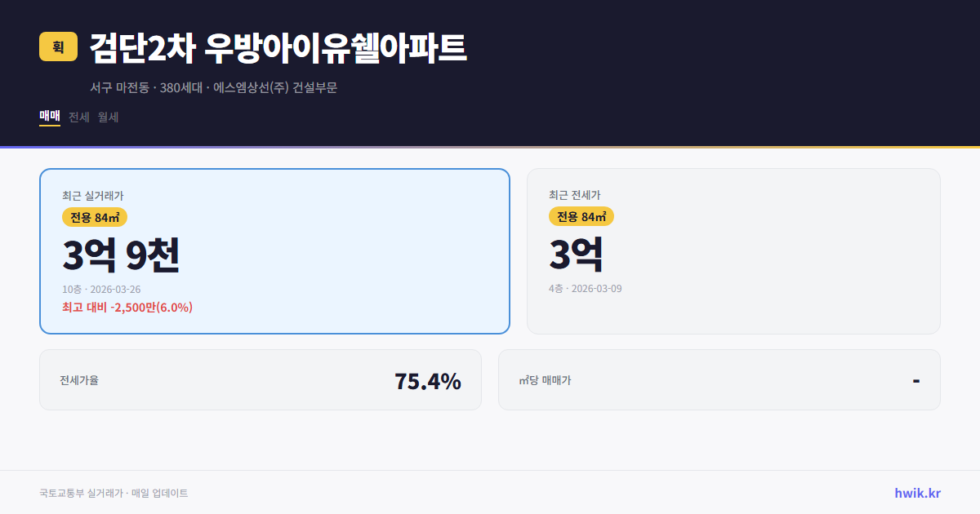
Task: Open the 최근 실거래가 card
Action: point(274,250)
